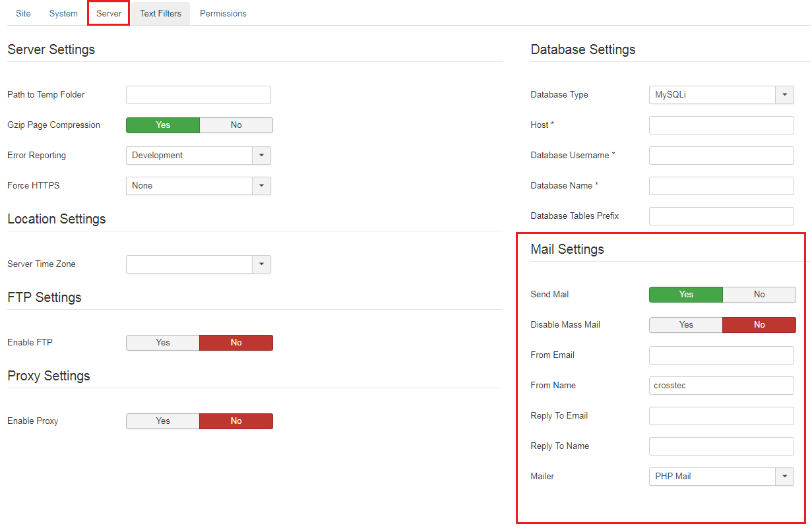Click the Force HTTPS label
The image size is (812, 530).
click(34, 186)
